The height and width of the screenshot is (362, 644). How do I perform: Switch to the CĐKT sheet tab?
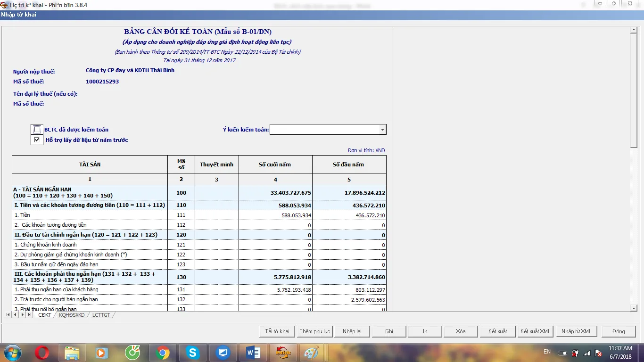coord(44,315)
